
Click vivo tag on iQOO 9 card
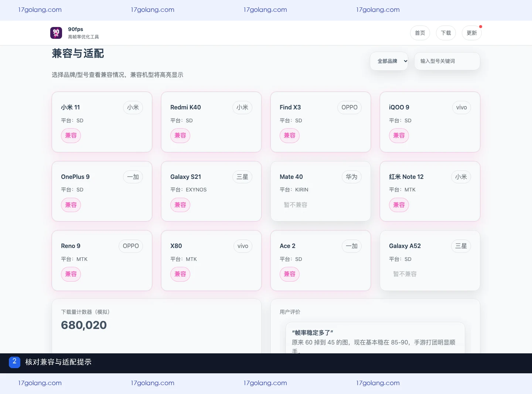click(461, 107)
